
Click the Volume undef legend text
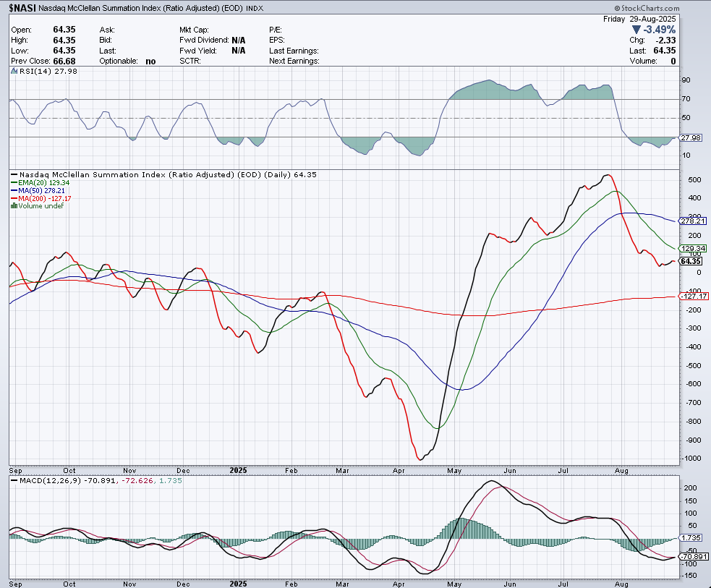(x=41, y=206)
